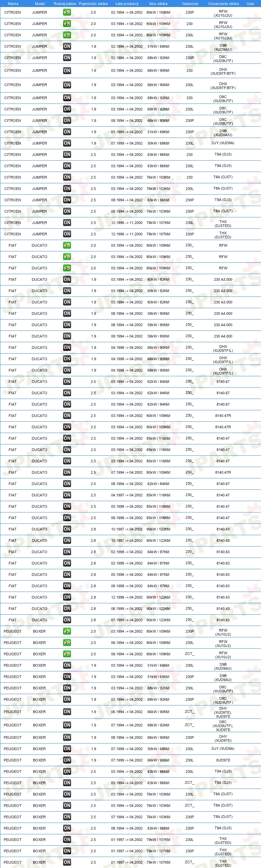Click '50kW / 68KM' in Citroen Jumper row

pos(158,143)
